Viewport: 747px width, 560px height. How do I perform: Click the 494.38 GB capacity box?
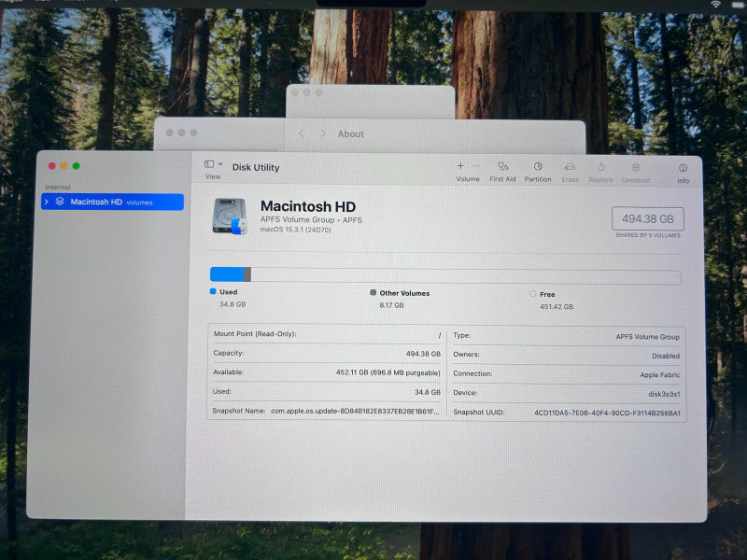click(x=648, y=219)
